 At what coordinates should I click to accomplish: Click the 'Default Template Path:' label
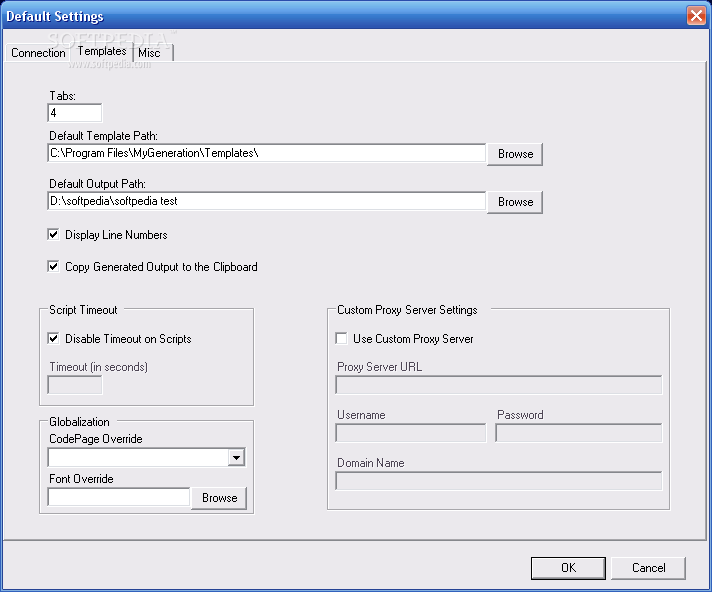pyautogui.click(x=104, y=136)
